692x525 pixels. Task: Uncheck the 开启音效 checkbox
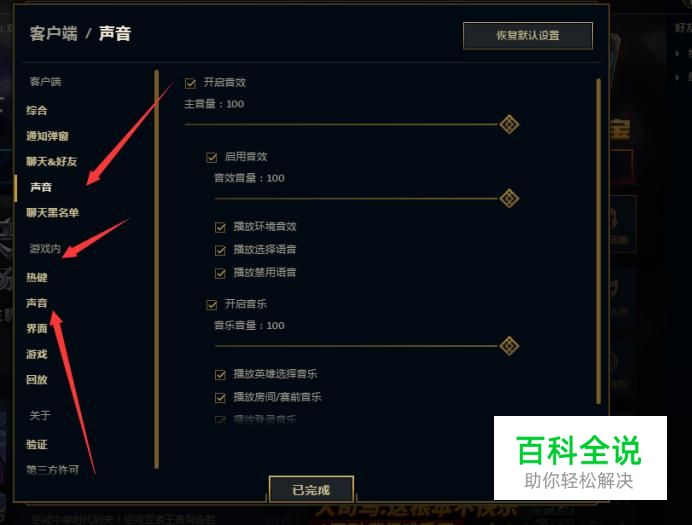point(191,83)
